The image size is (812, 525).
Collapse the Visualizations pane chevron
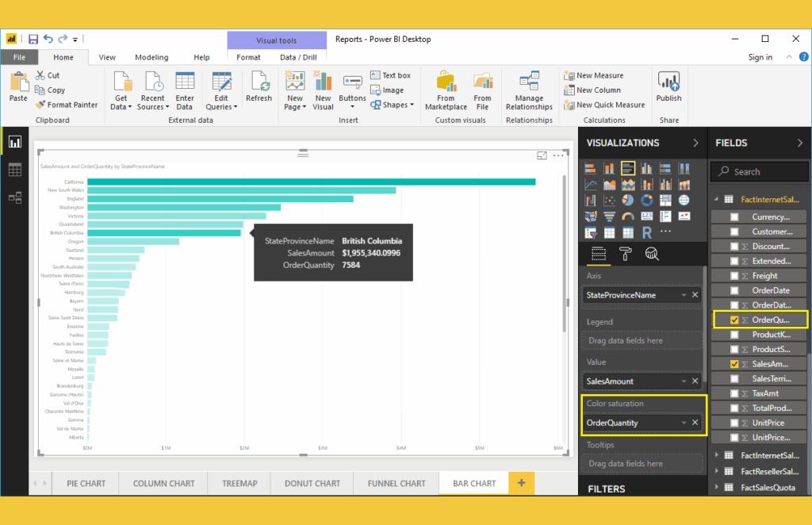click(x=695, y=143)
